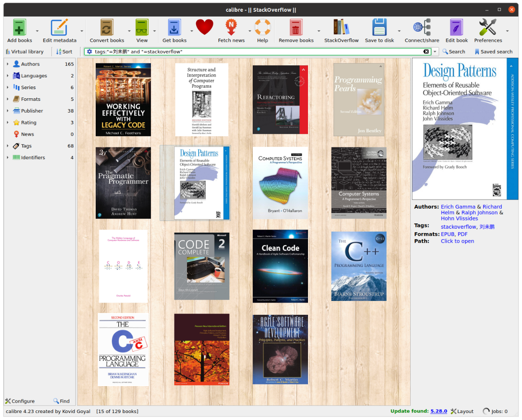Click the Search button
522x420 pixels.
(x=454, y=52)
